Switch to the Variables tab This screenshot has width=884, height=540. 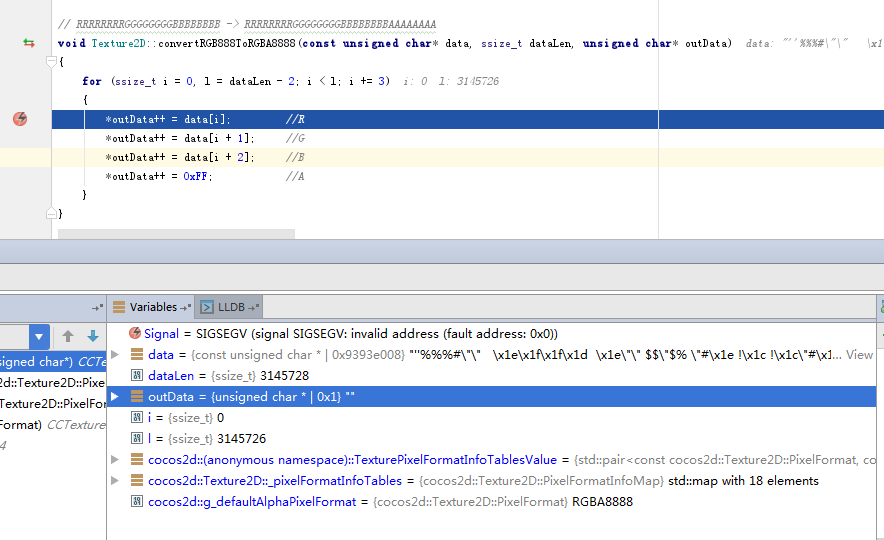[x=153, y=307]
